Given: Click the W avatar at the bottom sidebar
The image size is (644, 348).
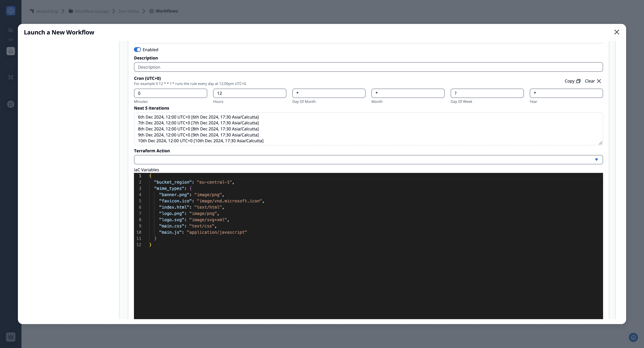Looking at the screenshot, I should point(11,337).
